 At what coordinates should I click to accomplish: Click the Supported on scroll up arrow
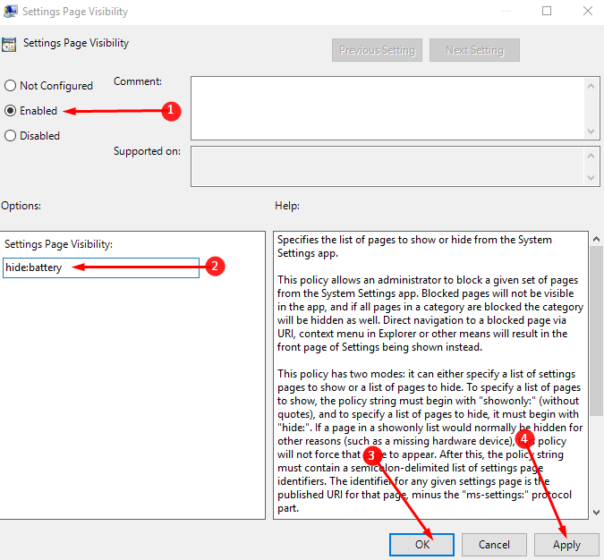point(591,156)
